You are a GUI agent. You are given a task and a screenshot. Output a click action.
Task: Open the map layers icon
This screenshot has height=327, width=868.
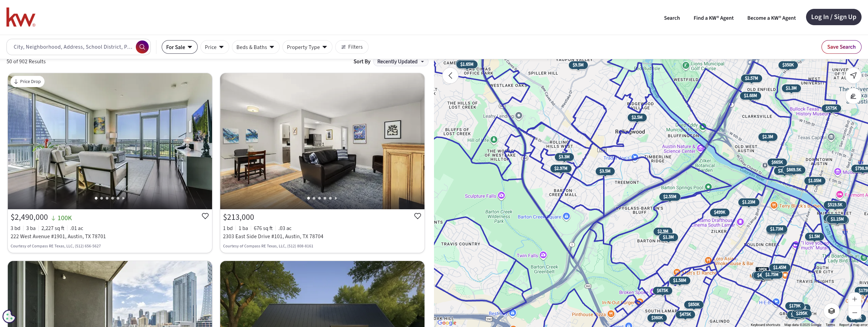point(832,311)
